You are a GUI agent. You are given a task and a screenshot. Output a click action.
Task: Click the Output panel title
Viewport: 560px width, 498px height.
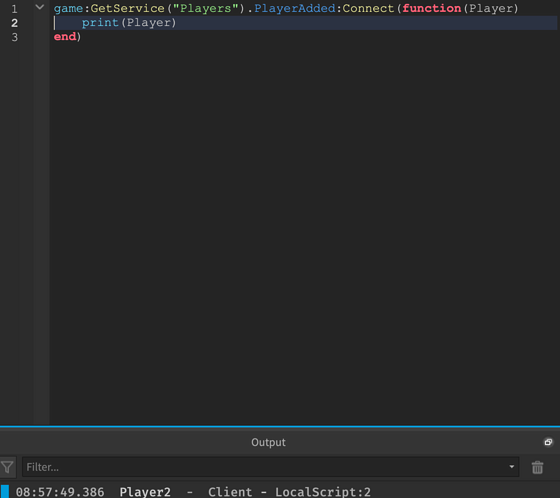(x=268, y=442)
